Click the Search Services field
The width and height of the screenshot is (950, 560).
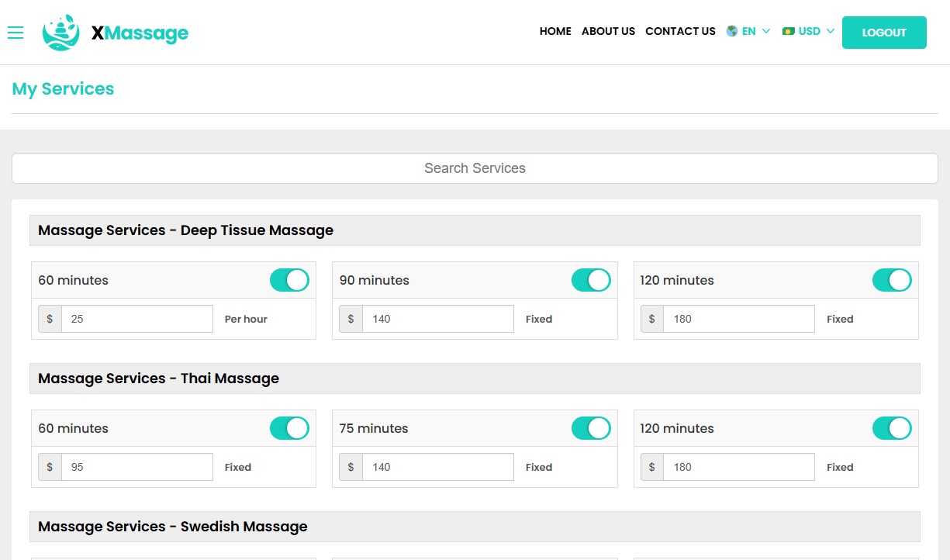tap(475, 168)
